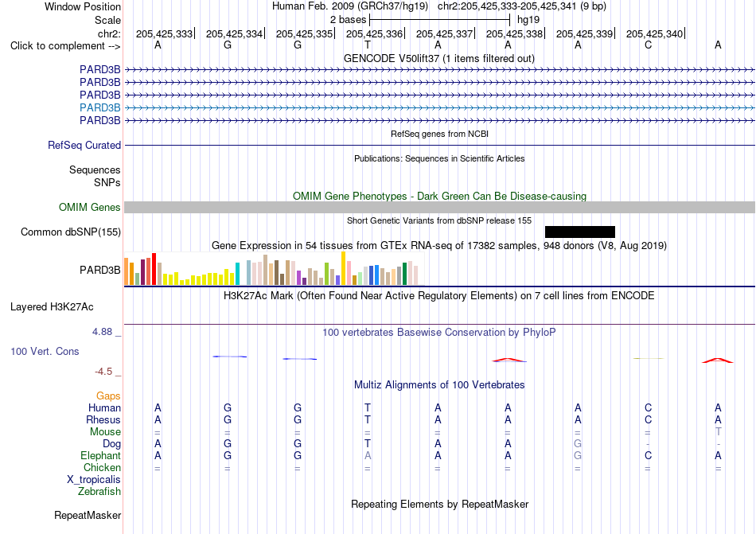Click '100 vertebrates Basewise Conservation by PhyloP' title
Viewport: 756px width, 534px height.
439,332
